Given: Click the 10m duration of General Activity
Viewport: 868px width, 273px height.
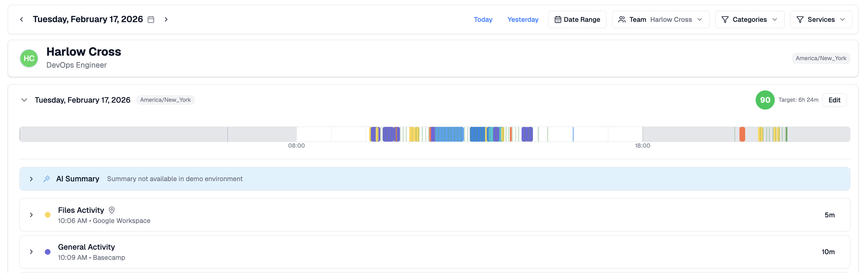Looking at the screenshot, I should [828, 252].
